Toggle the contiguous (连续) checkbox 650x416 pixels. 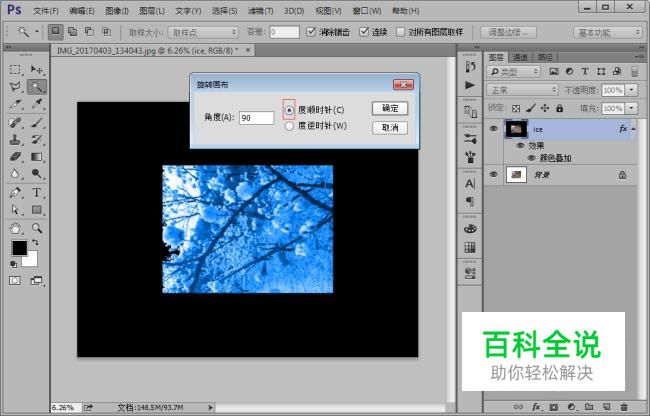click(x=364, y=31)
